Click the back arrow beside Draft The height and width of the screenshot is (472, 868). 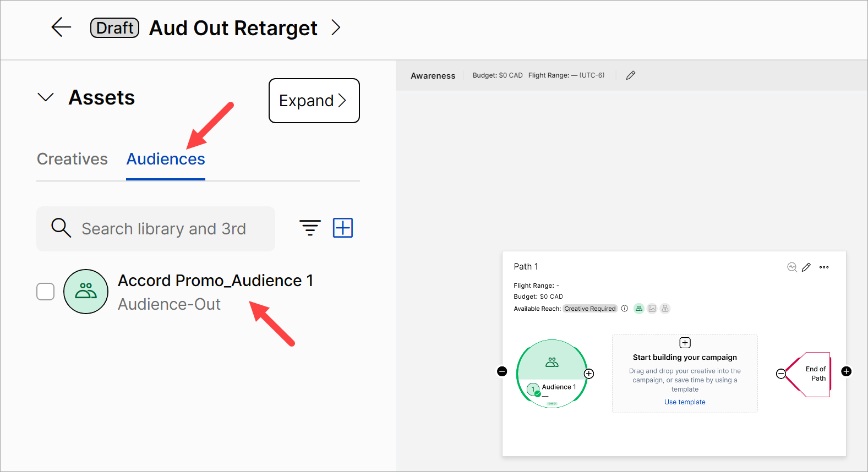[x=61, y=27]
